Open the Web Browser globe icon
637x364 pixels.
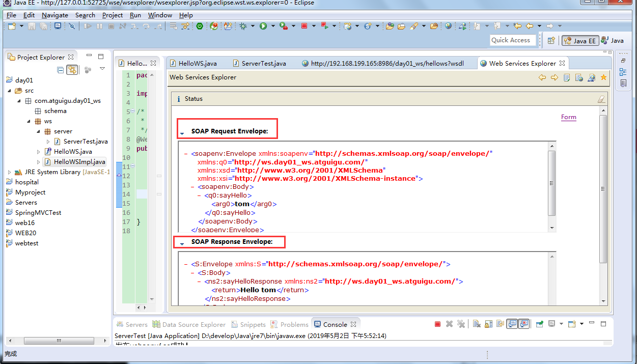[x=448, y=26]
